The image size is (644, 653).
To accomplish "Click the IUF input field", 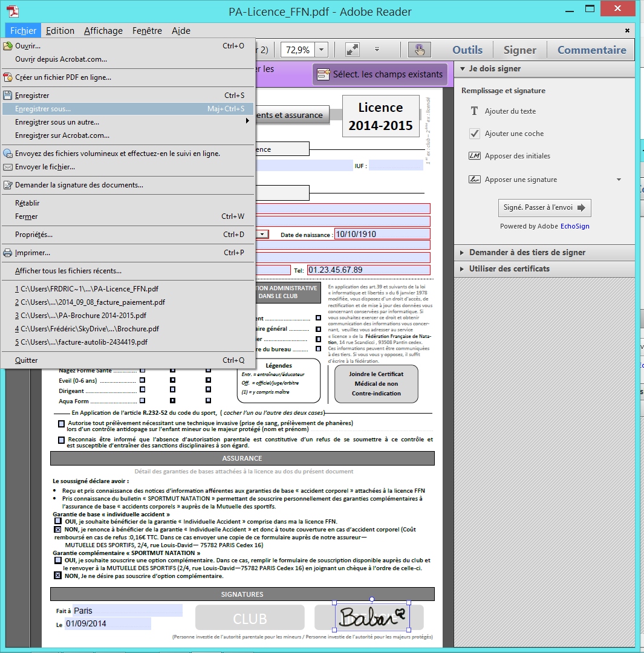I will (x=396, y=165).
